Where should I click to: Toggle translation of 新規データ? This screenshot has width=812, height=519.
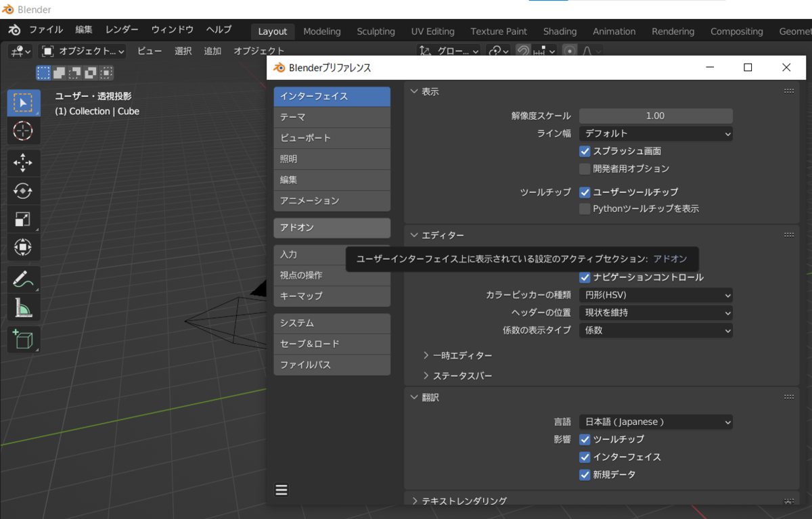tap(585, 474)
